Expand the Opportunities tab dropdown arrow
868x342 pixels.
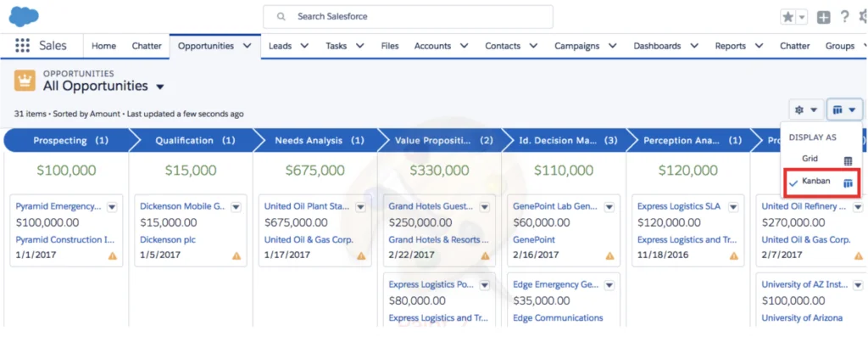point(248,46)
